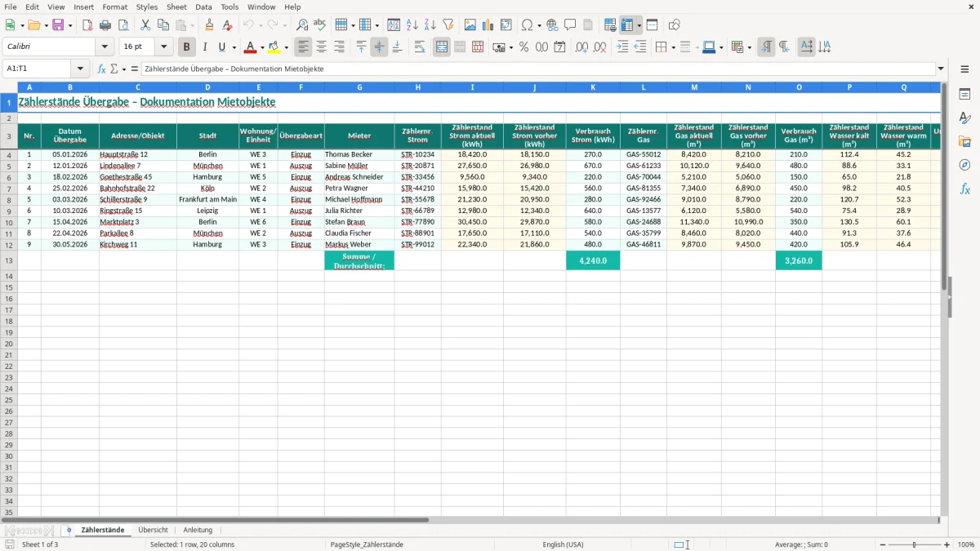Apply the yellow background color swatch

click(x=274, y=47)
